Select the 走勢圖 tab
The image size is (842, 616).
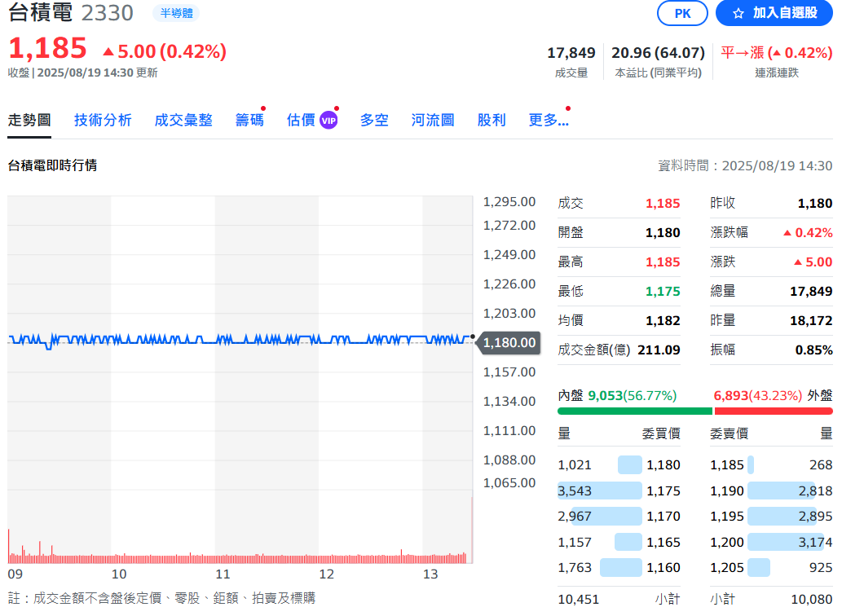pos(29,121)
